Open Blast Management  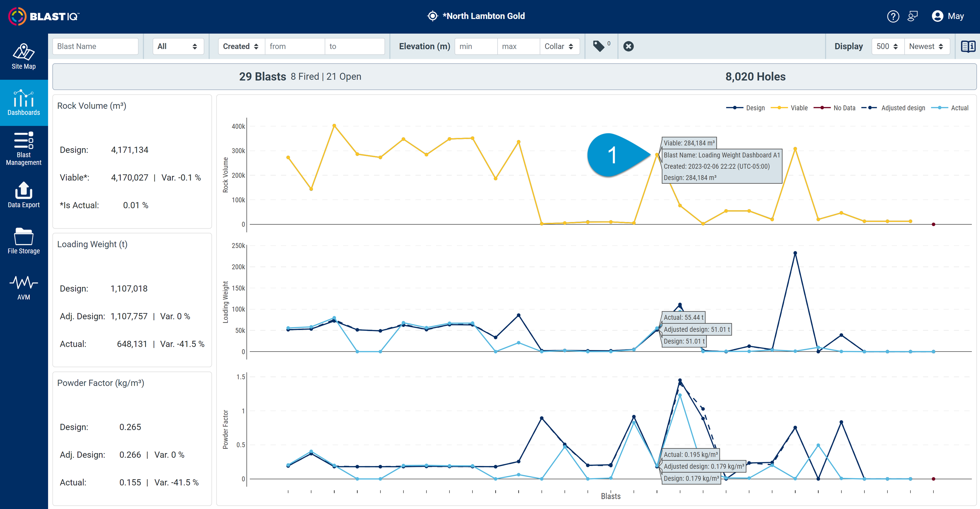coord(24,148)
